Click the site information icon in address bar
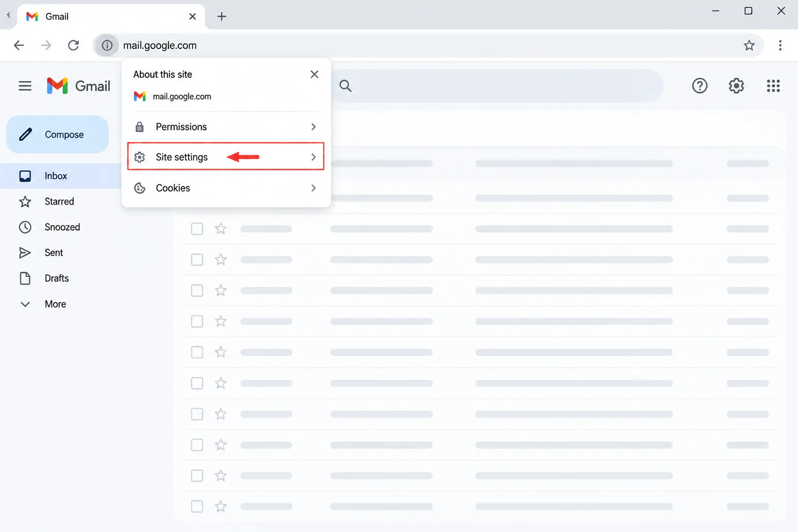This screenshot has width=798, height=532. click(107, 45)
